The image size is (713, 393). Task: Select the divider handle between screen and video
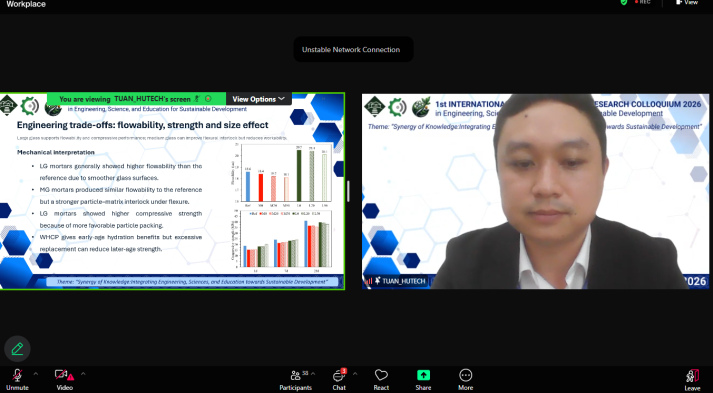click(348, 191)
